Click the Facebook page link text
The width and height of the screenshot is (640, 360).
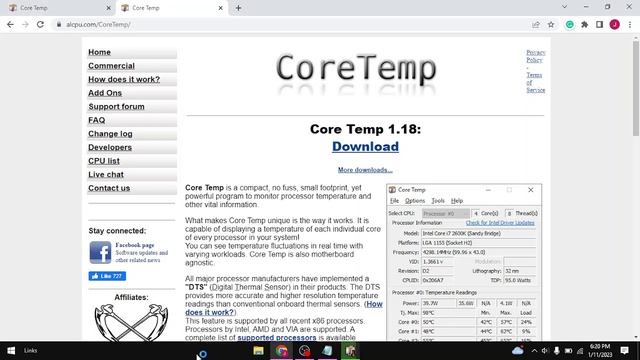[x=135, y=245]
